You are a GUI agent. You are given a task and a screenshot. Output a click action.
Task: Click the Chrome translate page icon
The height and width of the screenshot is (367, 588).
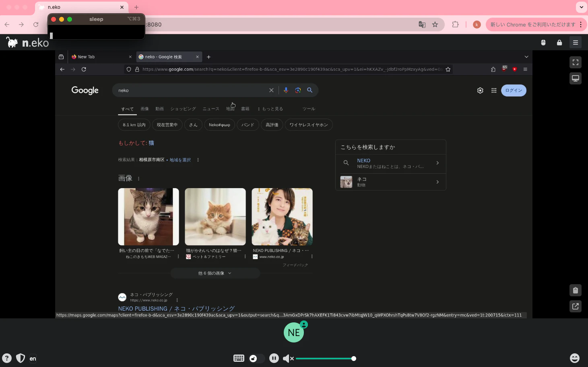[x=422, y=25]
